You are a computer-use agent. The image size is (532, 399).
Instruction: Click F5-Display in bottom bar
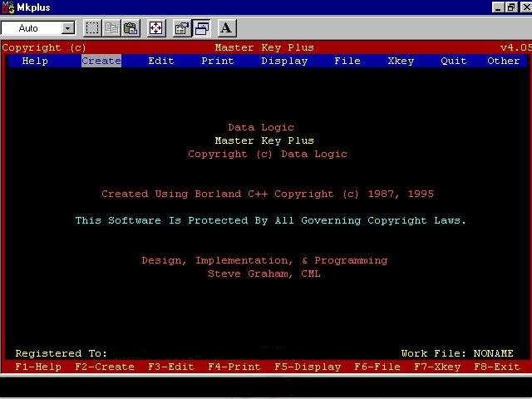point(308,367)
